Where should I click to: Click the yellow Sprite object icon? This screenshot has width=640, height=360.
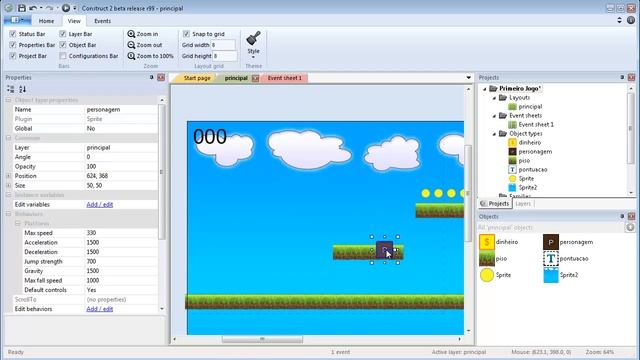click(x=487, y=275)
